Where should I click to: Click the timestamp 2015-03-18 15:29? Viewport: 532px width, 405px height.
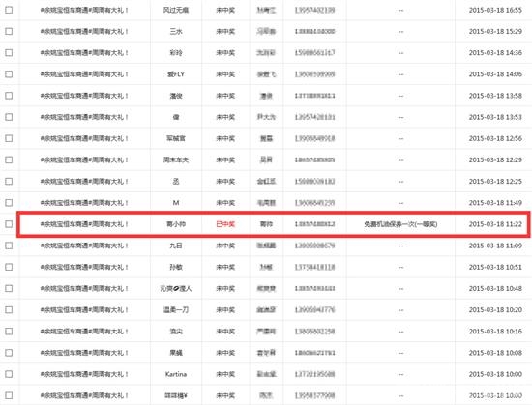(495, 31)
